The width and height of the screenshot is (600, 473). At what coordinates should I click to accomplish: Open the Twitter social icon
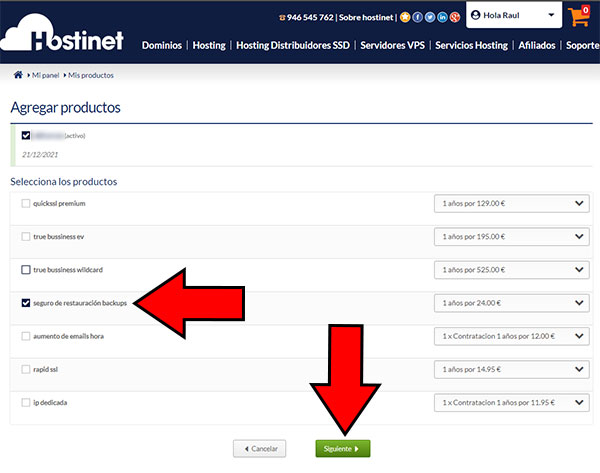pyautogui.click(x=430, y=17)
